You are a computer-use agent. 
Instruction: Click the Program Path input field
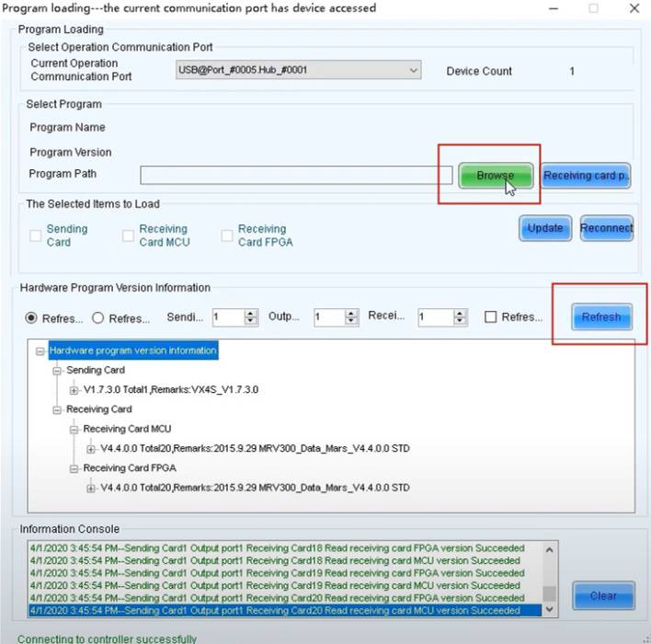click(x=290, y=175)
